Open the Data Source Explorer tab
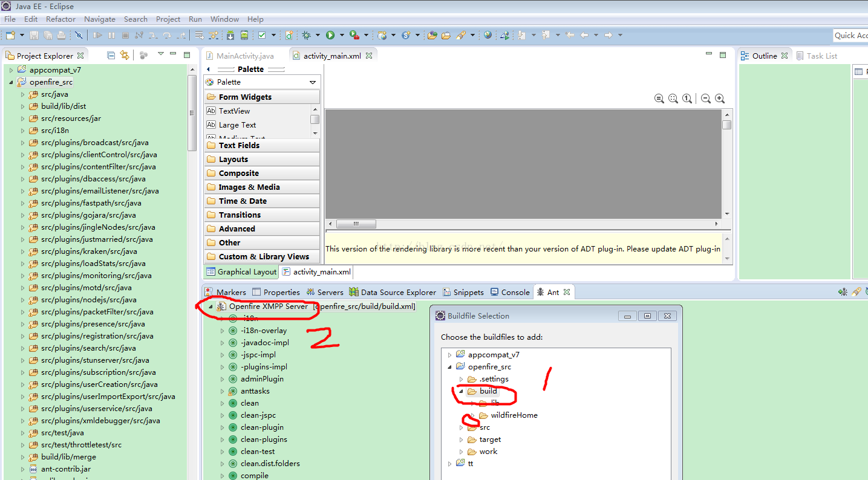The image size is (868, 480). click(392, 292)
